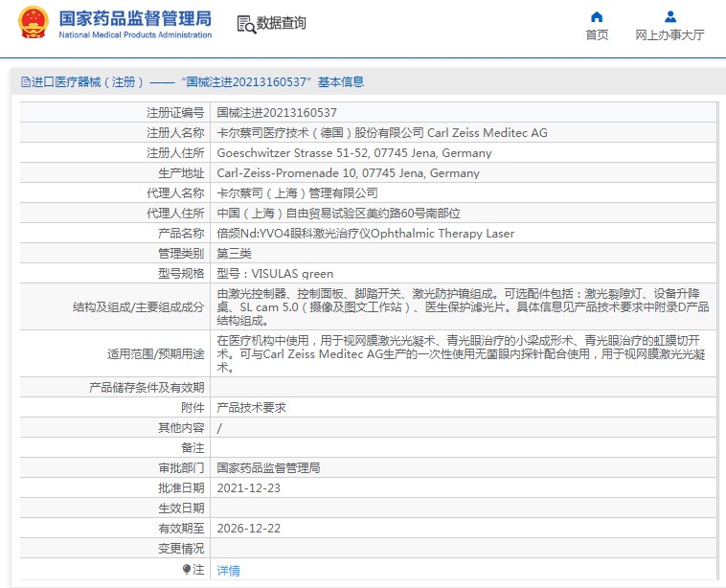Image resolution: width=726 pixels, height=588 pixels.
Task: Click the document icon before 进口医疗器械
Action: (x=26, y=82)
